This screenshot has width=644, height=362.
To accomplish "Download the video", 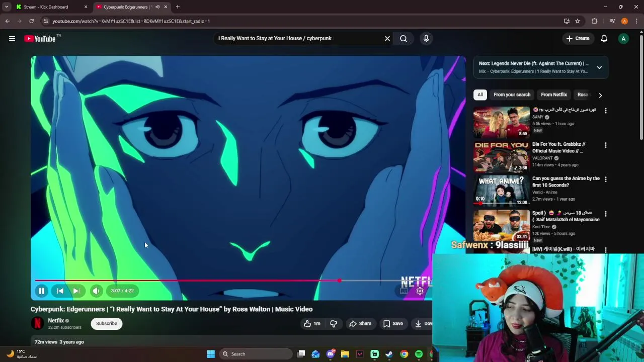I will 423,323.
